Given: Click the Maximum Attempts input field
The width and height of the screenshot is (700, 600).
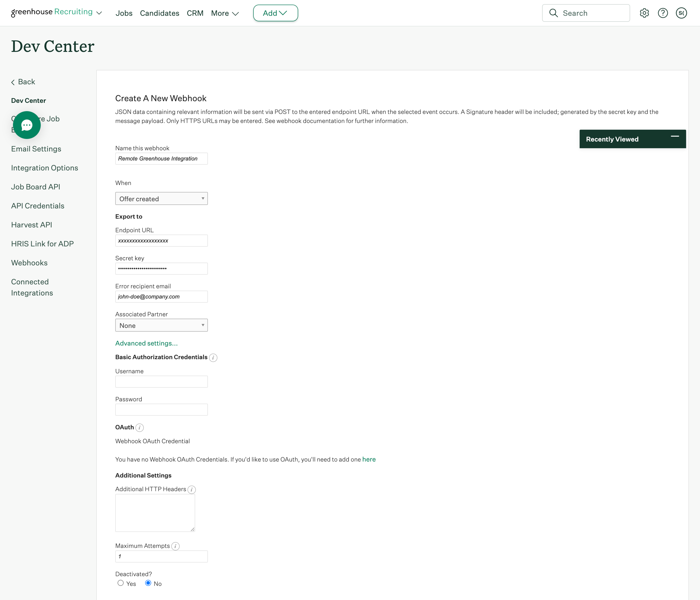Looking at the screenshot, I should [x=161, y=556].
